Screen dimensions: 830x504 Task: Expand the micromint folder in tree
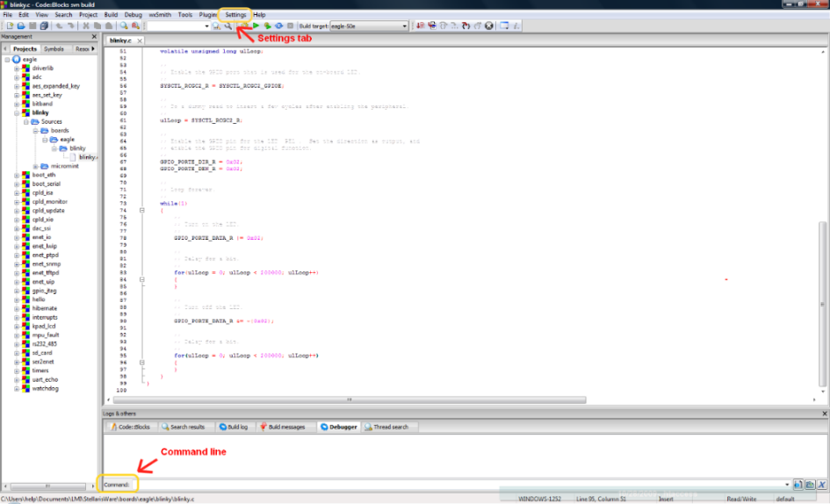pyautogui.click(x=36, y=166)
